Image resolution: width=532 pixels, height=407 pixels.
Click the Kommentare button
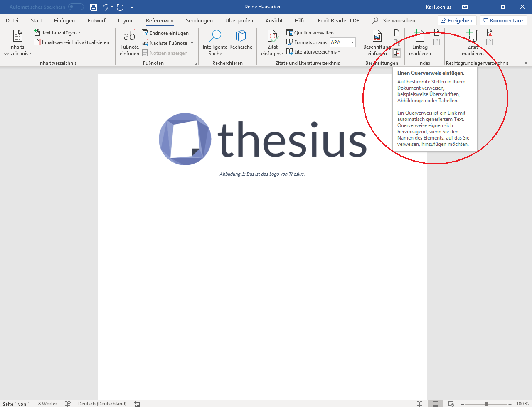[503, 20]
